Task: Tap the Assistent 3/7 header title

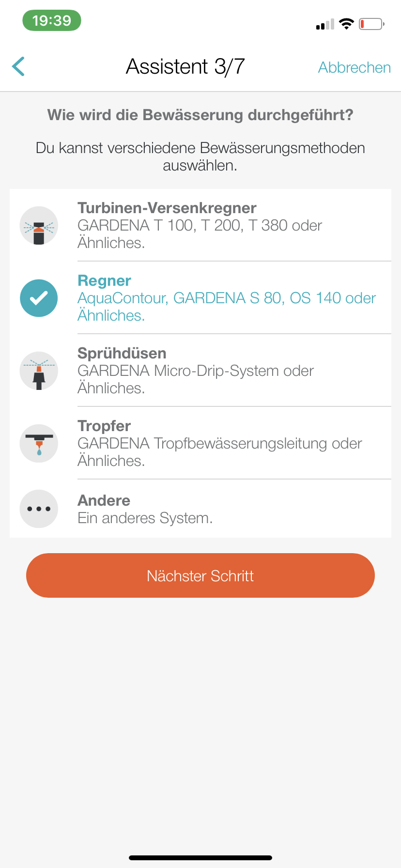Action: coord(185,66)
